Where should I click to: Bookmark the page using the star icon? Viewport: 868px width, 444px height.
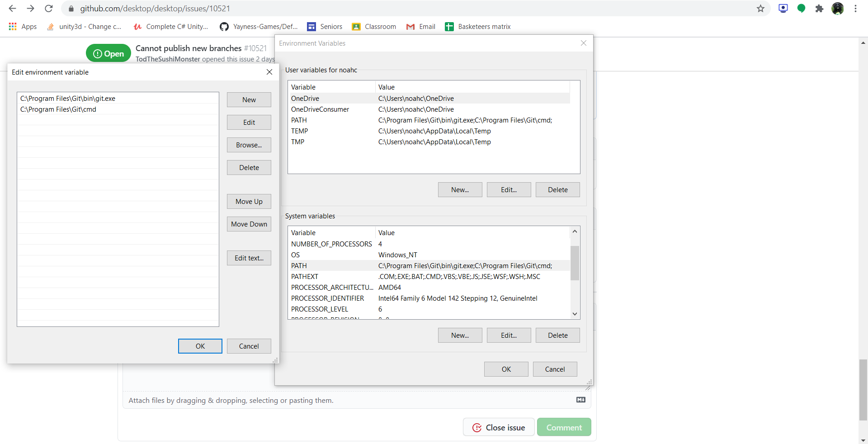761,9
